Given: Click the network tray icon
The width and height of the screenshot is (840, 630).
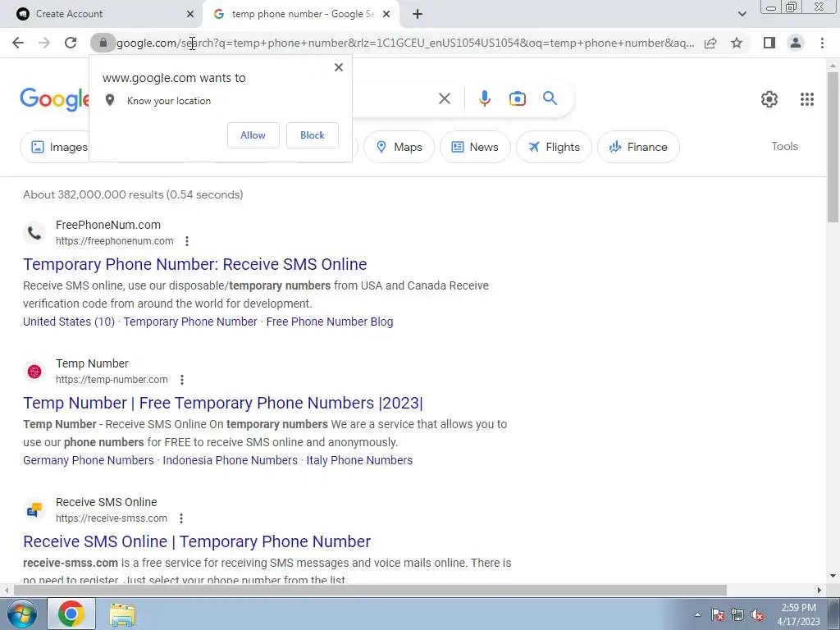Looking at the screenshot, I should coord(737,614).
